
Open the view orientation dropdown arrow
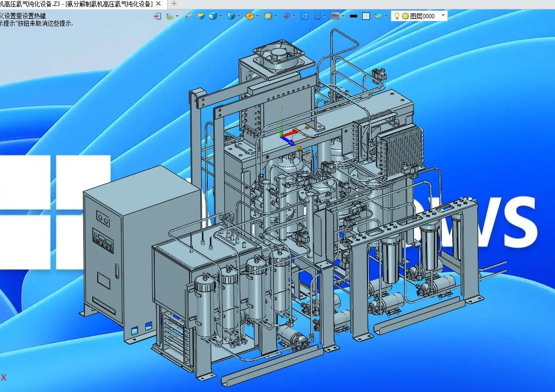click(x=239, y=16)
